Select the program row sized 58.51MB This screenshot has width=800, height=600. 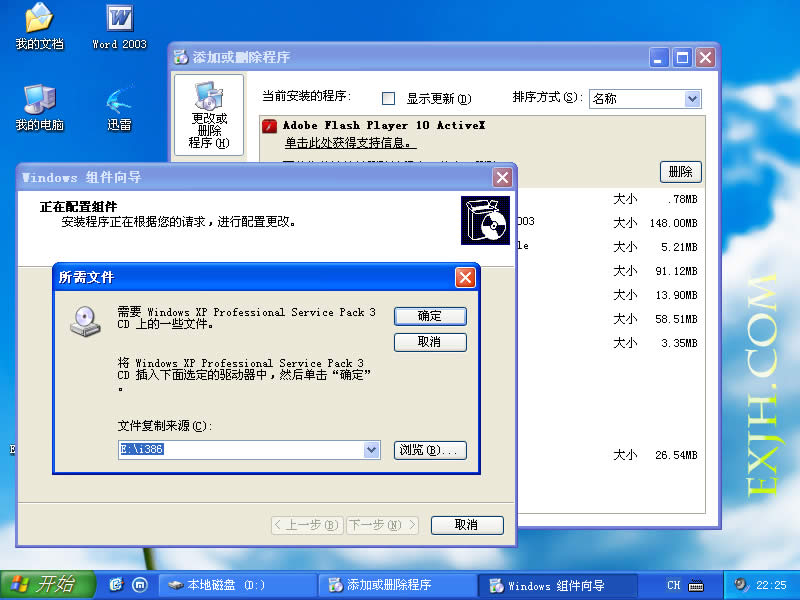610,319
